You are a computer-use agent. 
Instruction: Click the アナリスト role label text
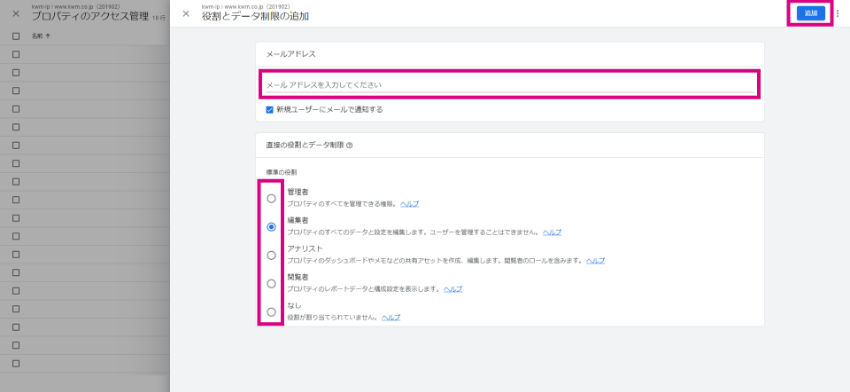305,248
